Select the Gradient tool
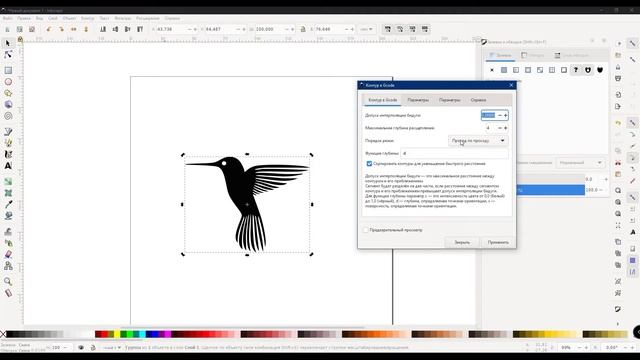 pyautogui.click(x=8, y=182)
